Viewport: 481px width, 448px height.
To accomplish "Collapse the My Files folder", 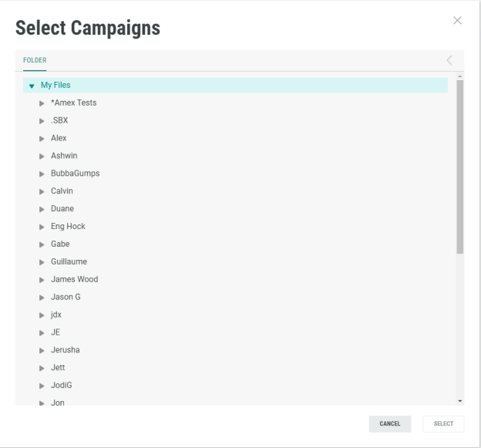I will 32,86.
